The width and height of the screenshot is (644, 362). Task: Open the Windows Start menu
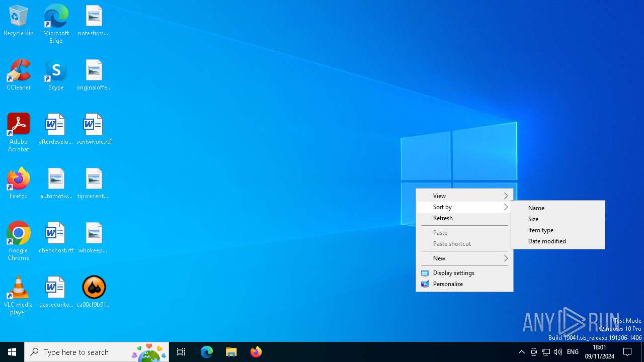pos(12,352)
